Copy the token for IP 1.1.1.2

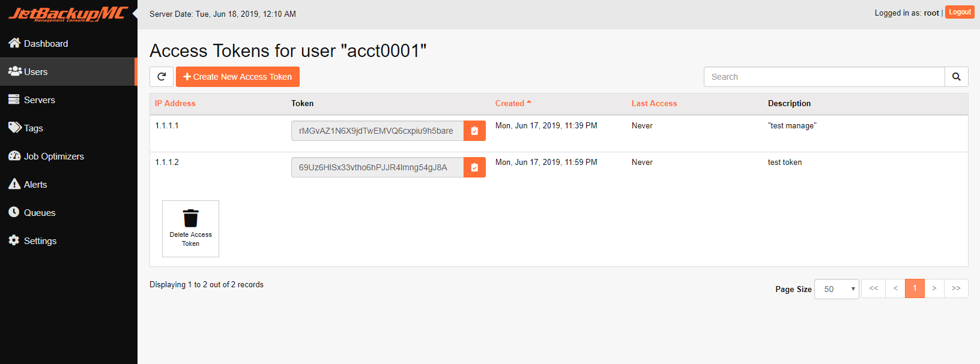coord(474,167)
